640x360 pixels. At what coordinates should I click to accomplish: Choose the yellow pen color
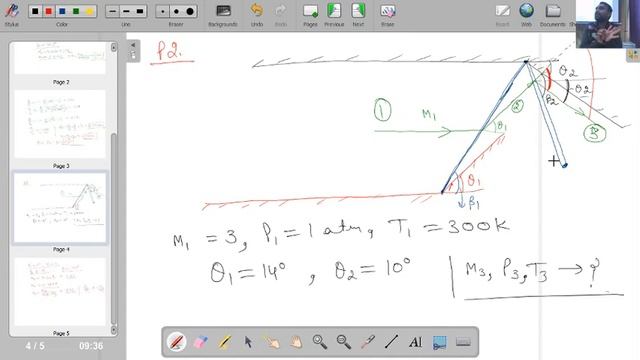point(89,11)
